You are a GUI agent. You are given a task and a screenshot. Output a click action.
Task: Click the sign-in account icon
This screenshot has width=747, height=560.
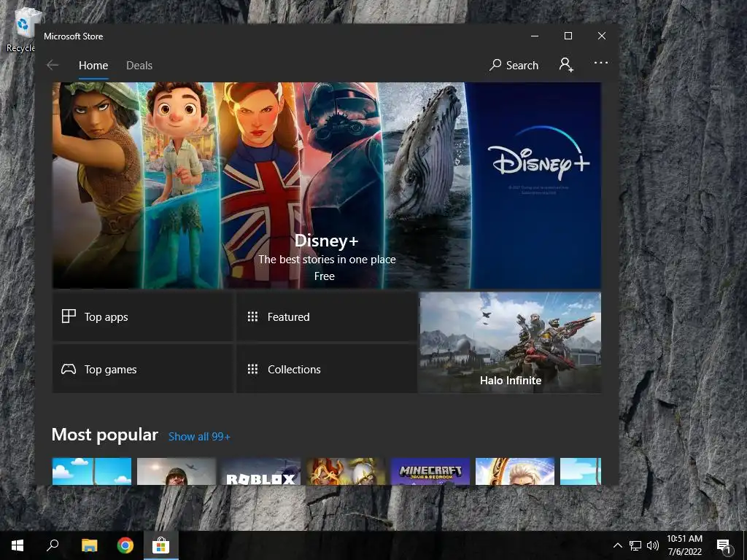[566, 65]
